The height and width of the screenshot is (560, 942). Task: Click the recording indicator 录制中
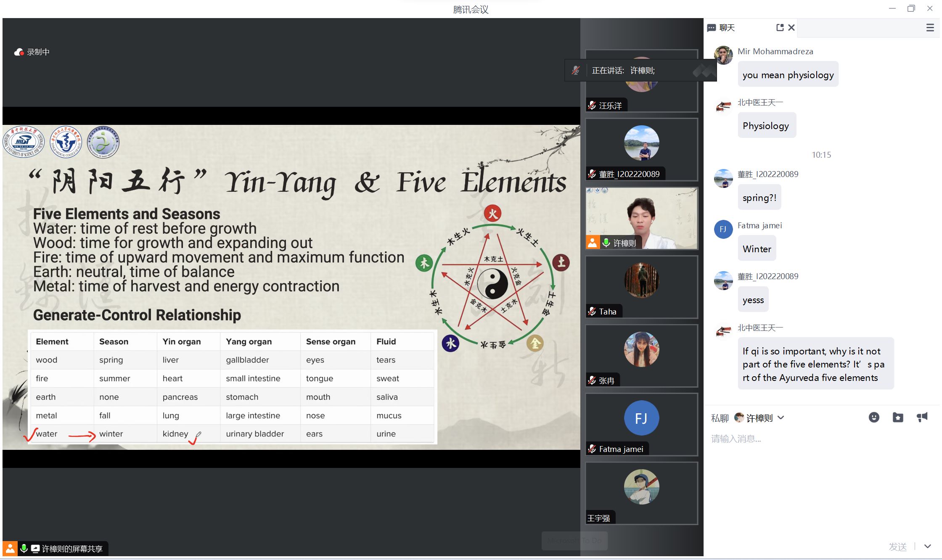pyautogui.click(x=32, y=52)
